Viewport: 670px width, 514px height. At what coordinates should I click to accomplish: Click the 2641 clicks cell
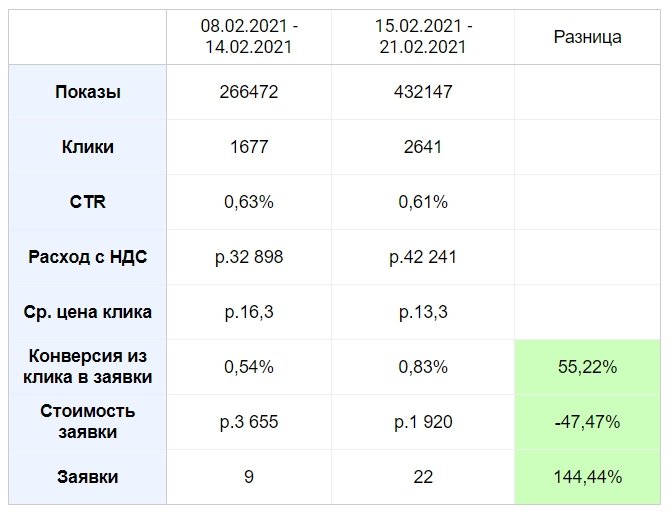(x=423, y=147)
